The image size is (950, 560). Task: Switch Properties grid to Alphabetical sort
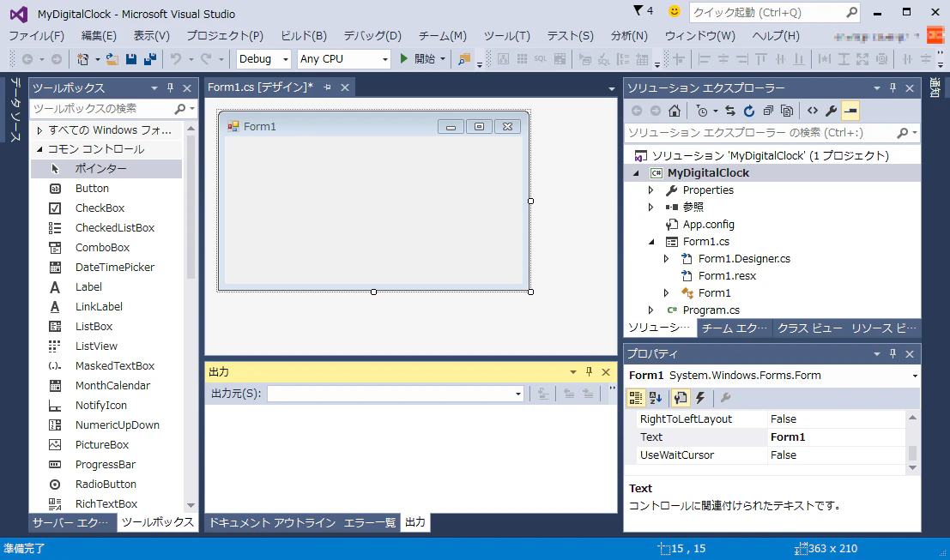click(656, 398)
